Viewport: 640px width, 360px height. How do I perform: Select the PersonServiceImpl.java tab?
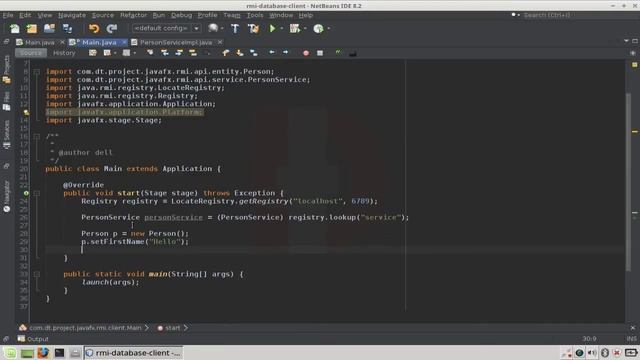pos(176,42)
